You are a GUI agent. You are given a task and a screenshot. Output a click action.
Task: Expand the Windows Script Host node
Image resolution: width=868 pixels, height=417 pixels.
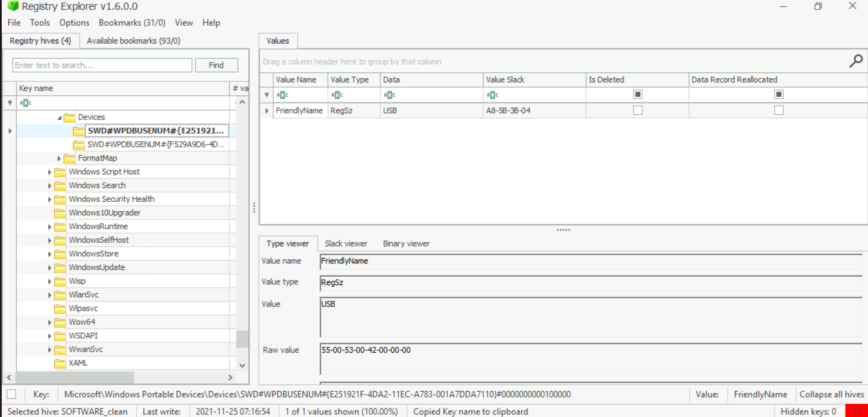(50, 172)
